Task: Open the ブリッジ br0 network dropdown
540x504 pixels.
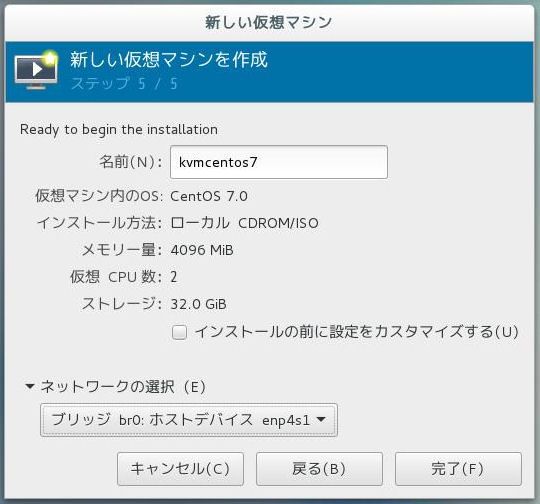Action: click(x=189, y=420)
